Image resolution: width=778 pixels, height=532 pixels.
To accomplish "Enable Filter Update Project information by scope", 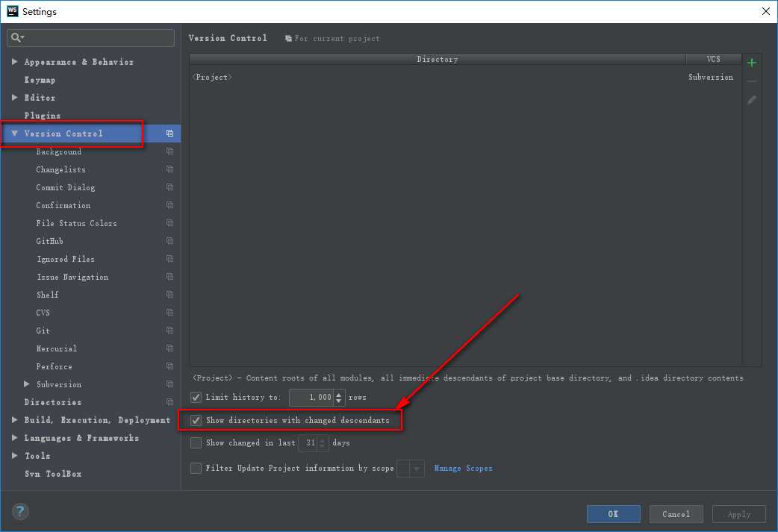I will point(196,468).
